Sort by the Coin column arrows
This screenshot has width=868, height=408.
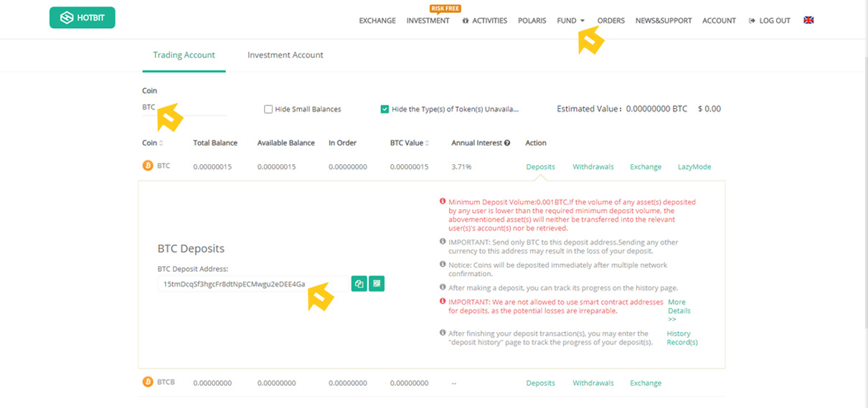tap(161, 143)
